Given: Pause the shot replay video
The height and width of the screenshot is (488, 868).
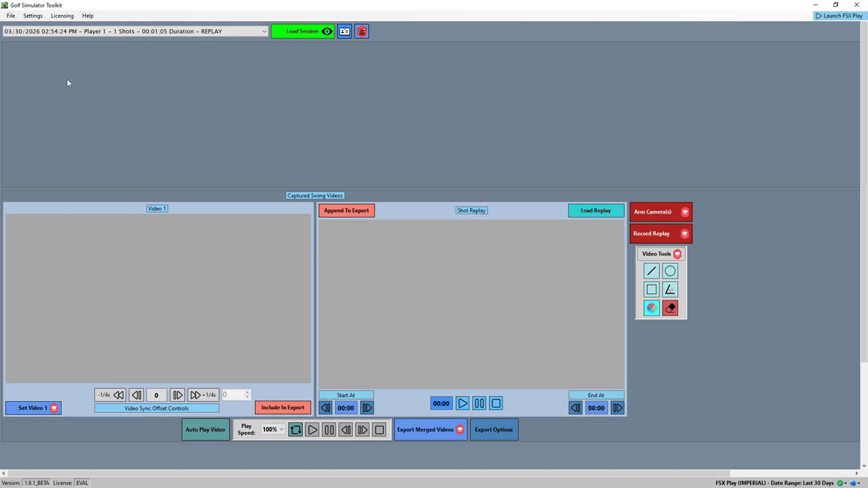Looking at the screenshot, I should point(479,403).
